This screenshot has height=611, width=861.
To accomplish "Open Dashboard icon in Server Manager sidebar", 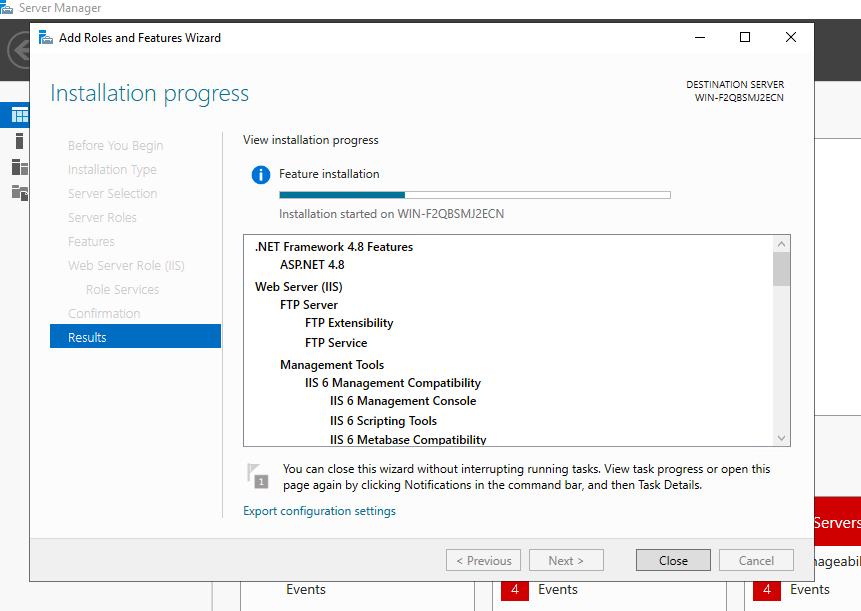I will click(20, 115).
